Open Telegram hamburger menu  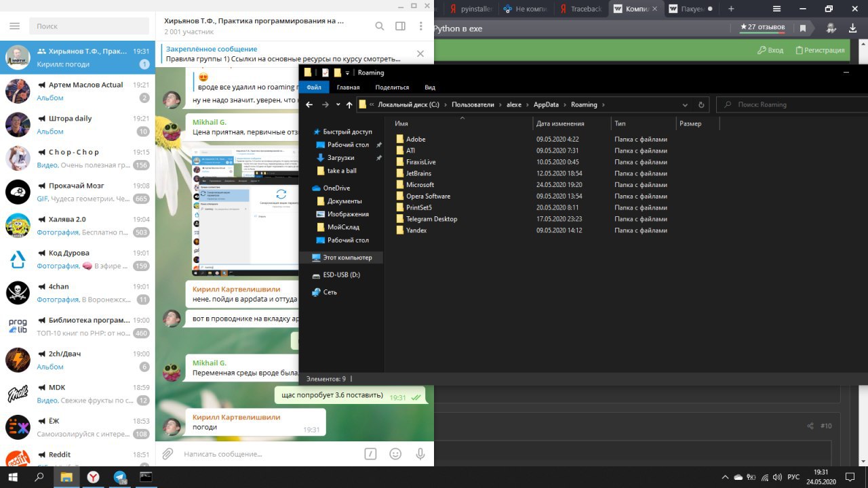(15, 26)
